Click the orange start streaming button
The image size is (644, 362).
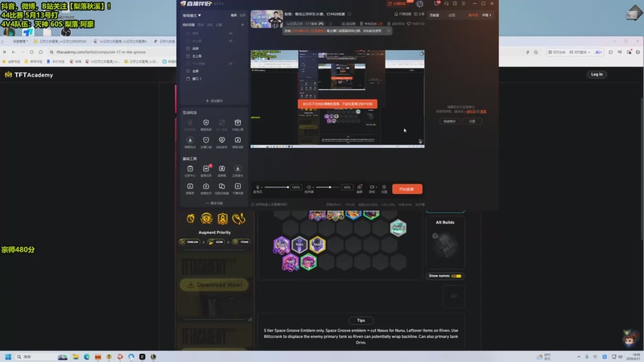[x=407, y=189]
